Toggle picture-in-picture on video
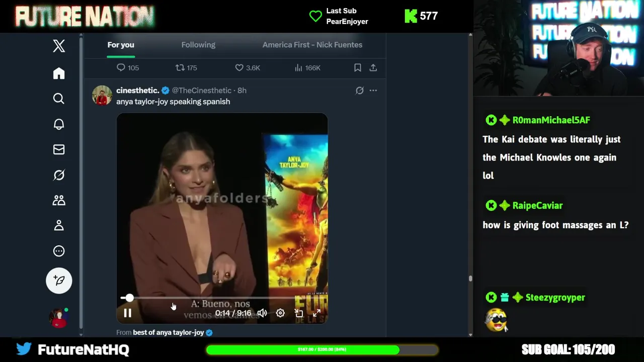This screenshot has height=362, width=644. tap(298, 313)
